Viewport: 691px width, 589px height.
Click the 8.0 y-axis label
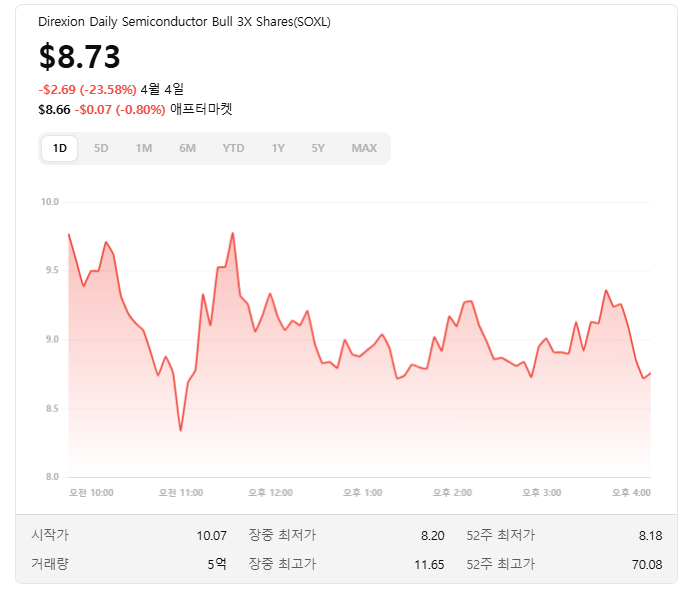52,477
